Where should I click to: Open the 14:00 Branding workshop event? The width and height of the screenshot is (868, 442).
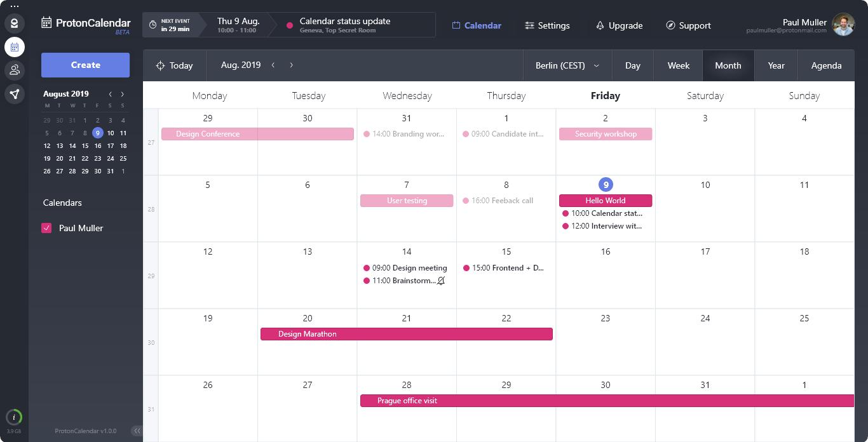(404, 134)
